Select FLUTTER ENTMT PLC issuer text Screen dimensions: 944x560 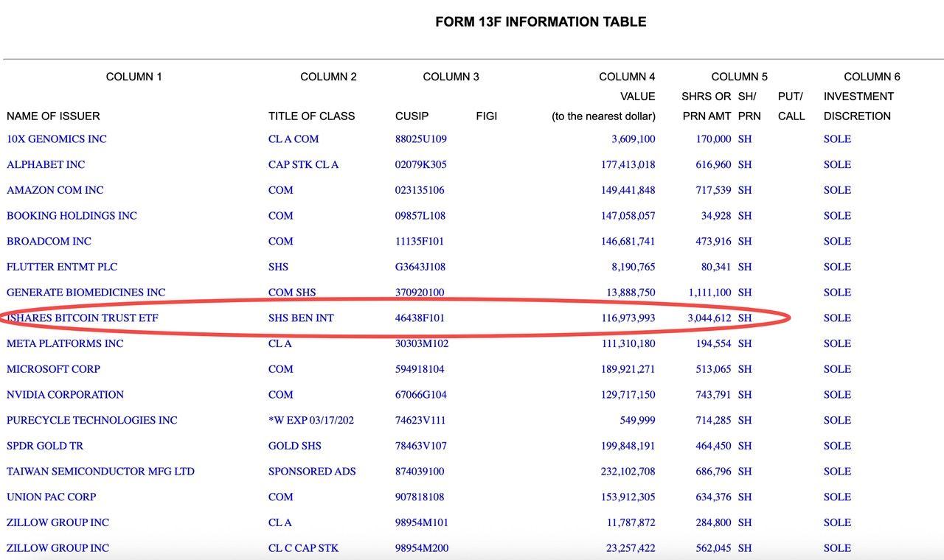[62, 267]
